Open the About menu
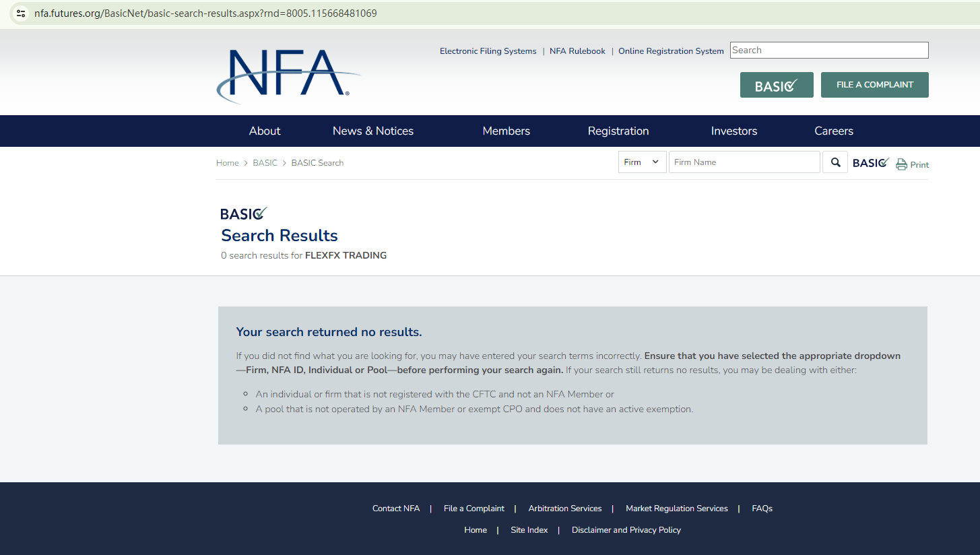The width and height of the screenshot is (980, 555). tap(265, 131)
